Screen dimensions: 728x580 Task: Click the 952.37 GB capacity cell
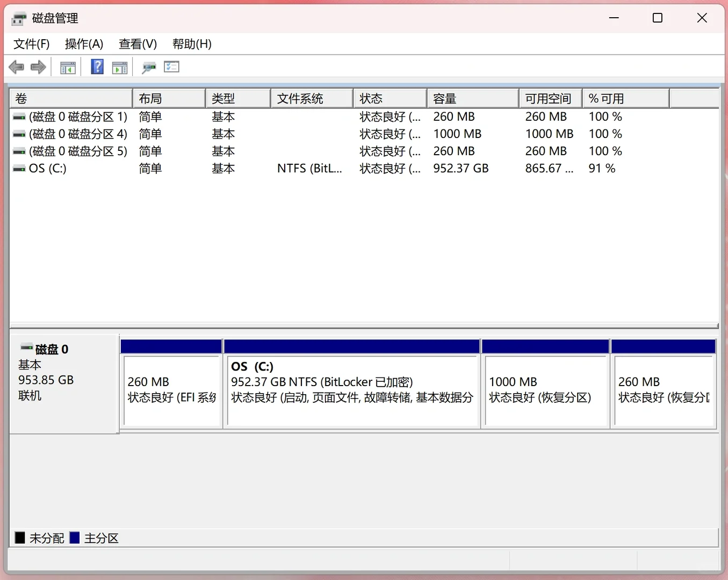(x=461, y=169)
